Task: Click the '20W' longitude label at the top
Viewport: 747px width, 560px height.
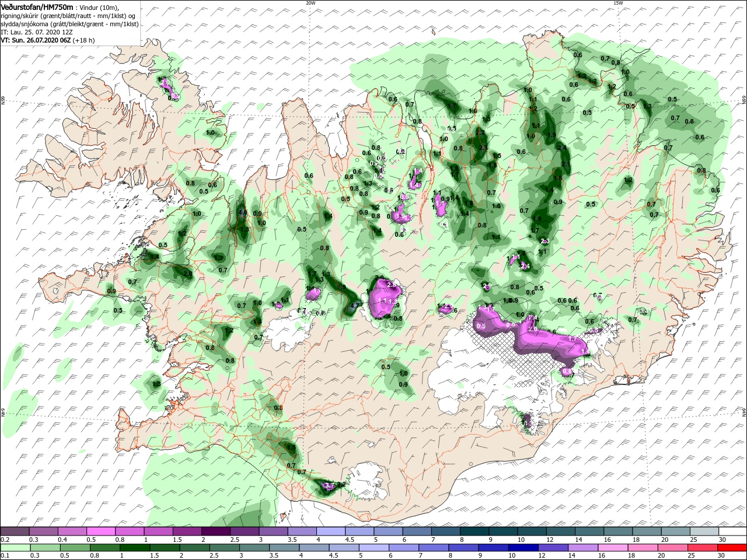Action: pyautogui.click(x=310, y=3)
